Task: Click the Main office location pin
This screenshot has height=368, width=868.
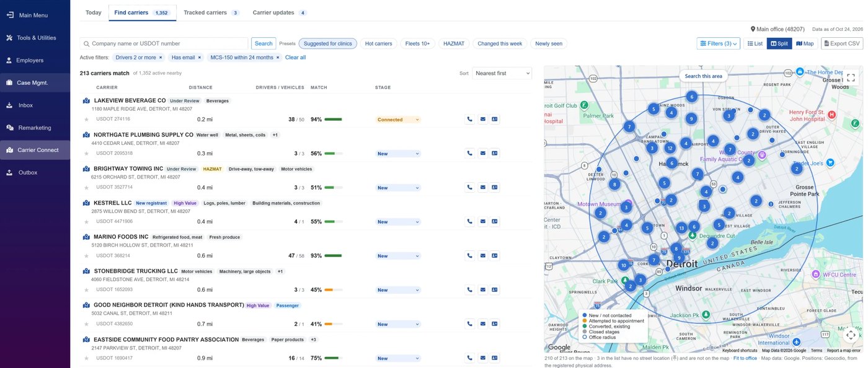Action: tap(753, 29)
